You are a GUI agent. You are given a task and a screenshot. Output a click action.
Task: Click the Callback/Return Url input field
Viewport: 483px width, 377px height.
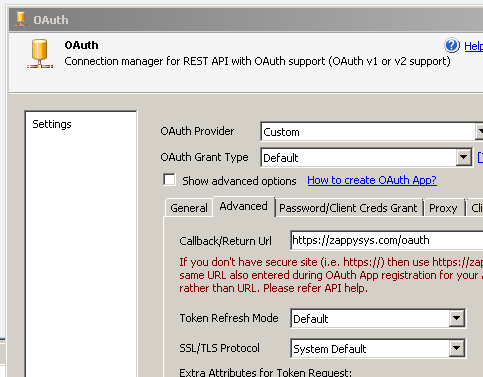coord(387,240)
